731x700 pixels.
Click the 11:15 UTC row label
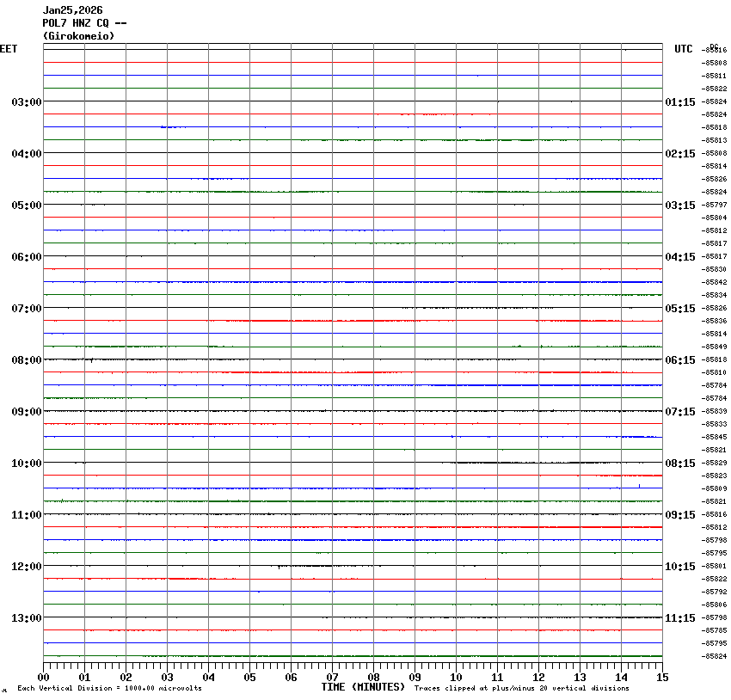[x=680, y=618]
